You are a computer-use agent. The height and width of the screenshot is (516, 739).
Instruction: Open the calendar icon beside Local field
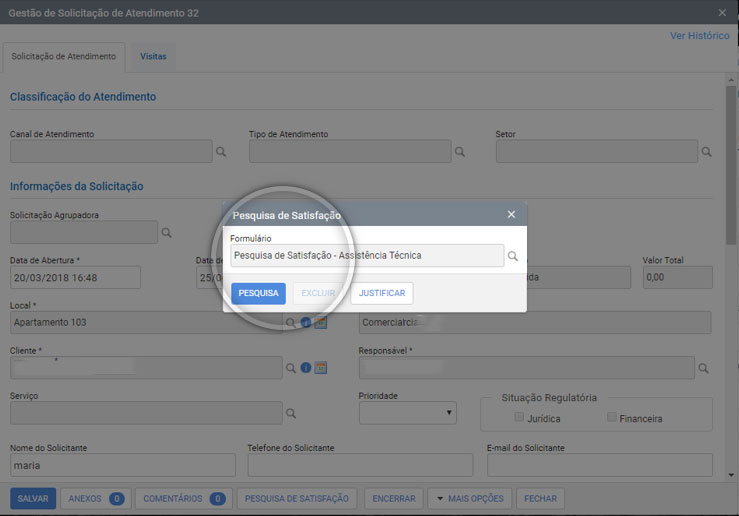(321, 323)
